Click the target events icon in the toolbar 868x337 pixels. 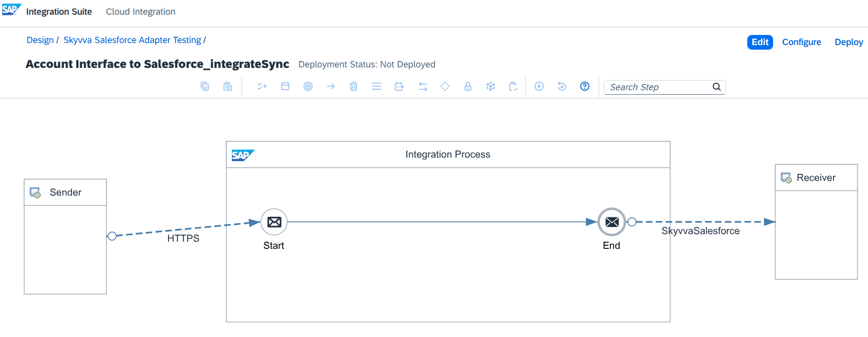pos(308,87)
